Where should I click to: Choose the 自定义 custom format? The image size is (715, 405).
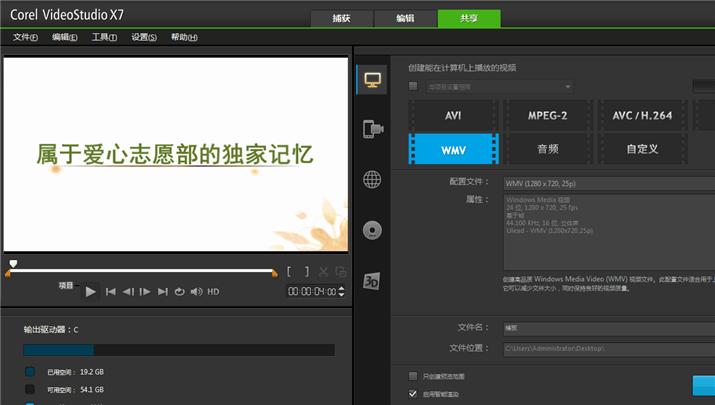click(x=642, y=149)
